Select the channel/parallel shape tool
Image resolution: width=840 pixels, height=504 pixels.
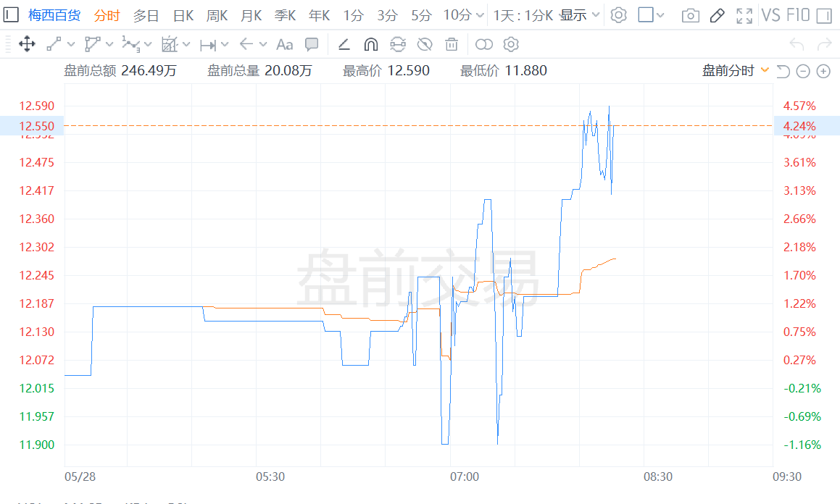coord(92,44)
